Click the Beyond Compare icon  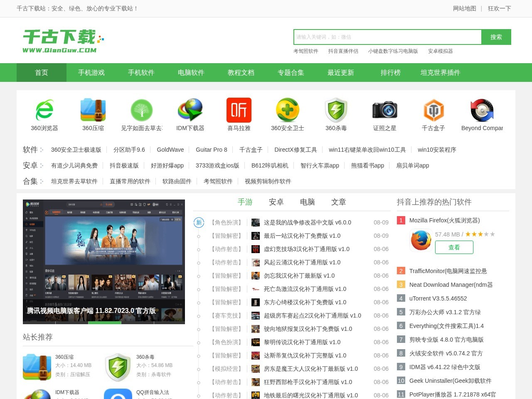tap(482, 110)
